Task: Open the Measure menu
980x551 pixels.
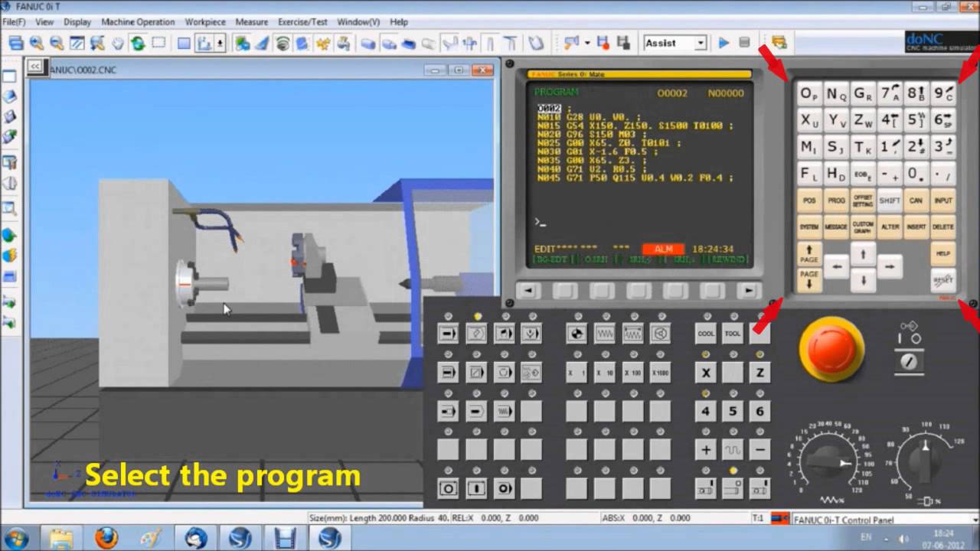Action: [252, 22]
